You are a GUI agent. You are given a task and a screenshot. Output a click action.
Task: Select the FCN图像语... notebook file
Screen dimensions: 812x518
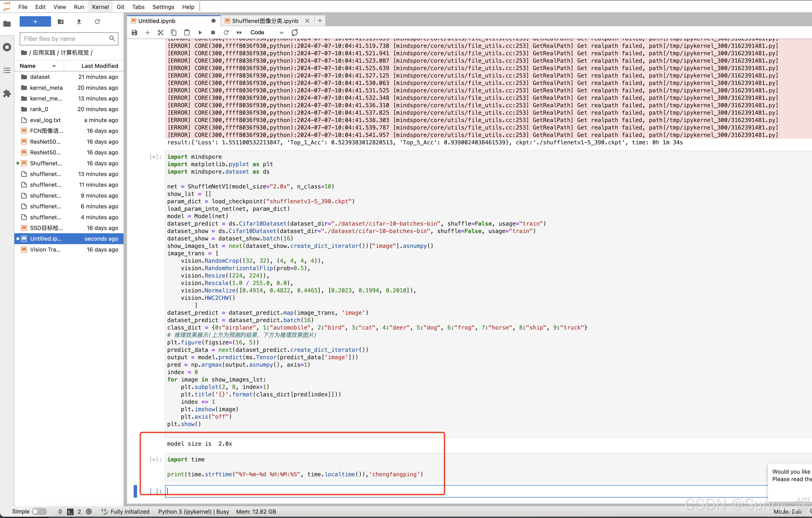69,131
